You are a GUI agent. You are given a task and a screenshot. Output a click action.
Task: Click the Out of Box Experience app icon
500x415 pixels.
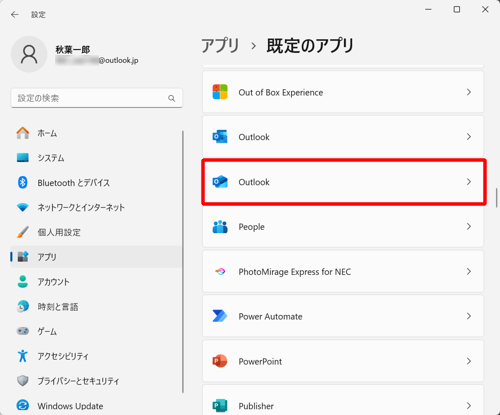click(220, 92)
